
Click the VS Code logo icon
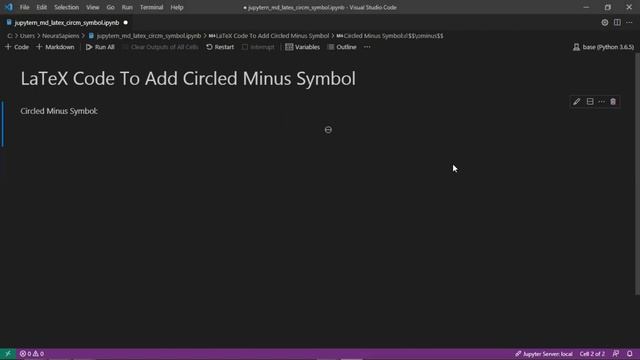[x=9, y=7]
